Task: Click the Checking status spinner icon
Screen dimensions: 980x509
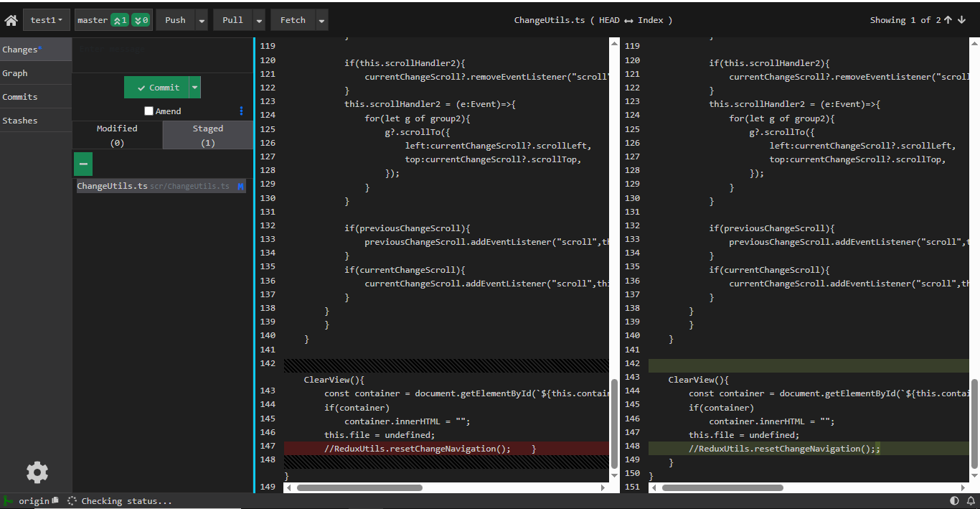Action: pyautogui.click(x=72, y=501)
